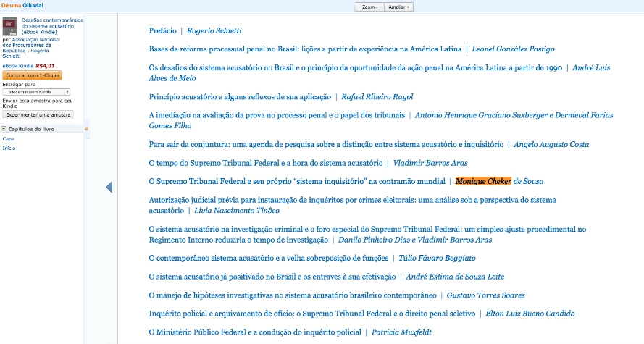This screenshot has height=344, width=644.
Task: Open the Entregar para dropdown
Action: click(36, 92)
